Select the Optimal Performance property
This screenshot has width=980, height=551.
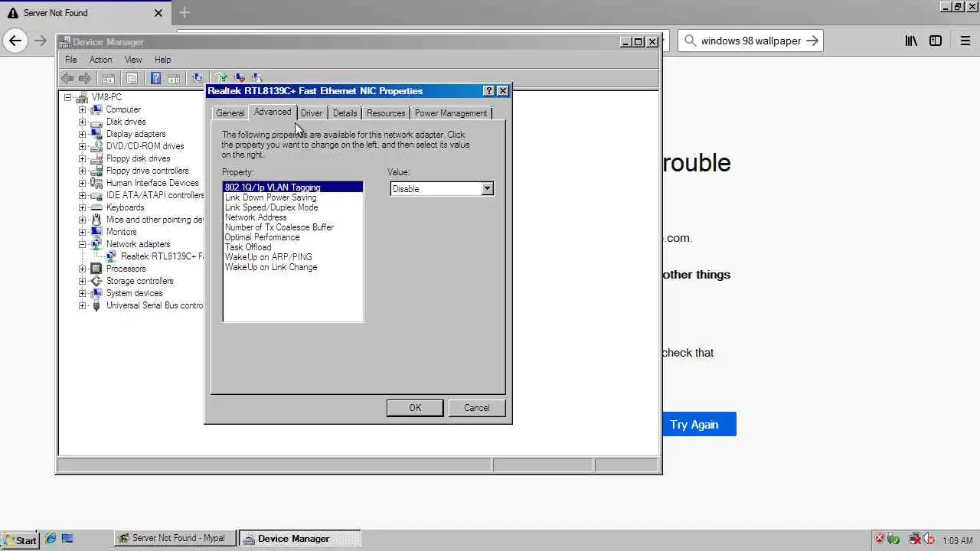[262, 237]
